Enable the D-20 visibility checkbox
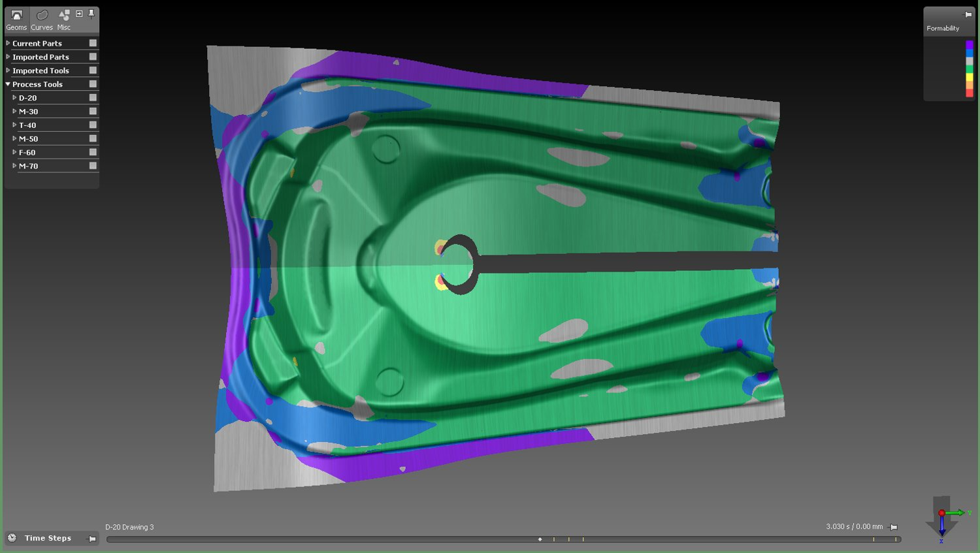This screenshot has width=980, height=553. pyautogui.click(x=93, y=98)
